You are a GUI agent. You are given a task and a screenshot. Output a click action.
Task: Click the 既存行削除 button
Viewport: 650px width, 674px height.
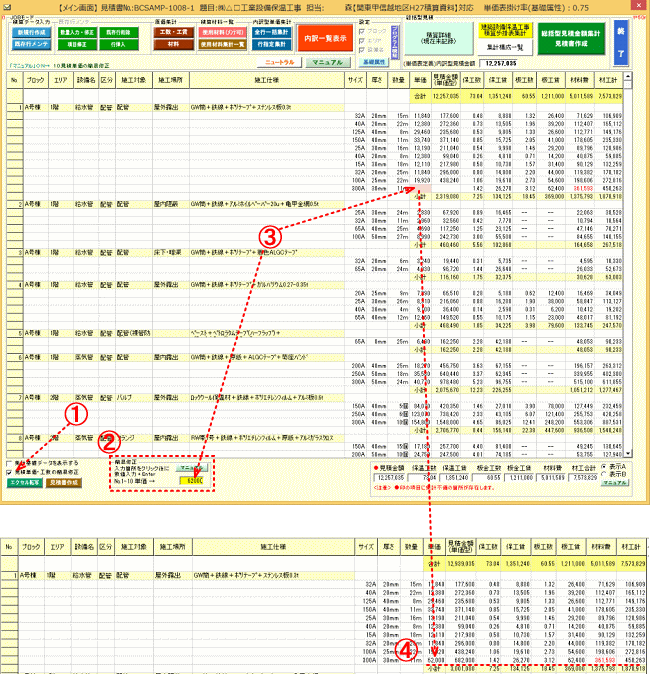pyautogui.click(x=118, y=33)
